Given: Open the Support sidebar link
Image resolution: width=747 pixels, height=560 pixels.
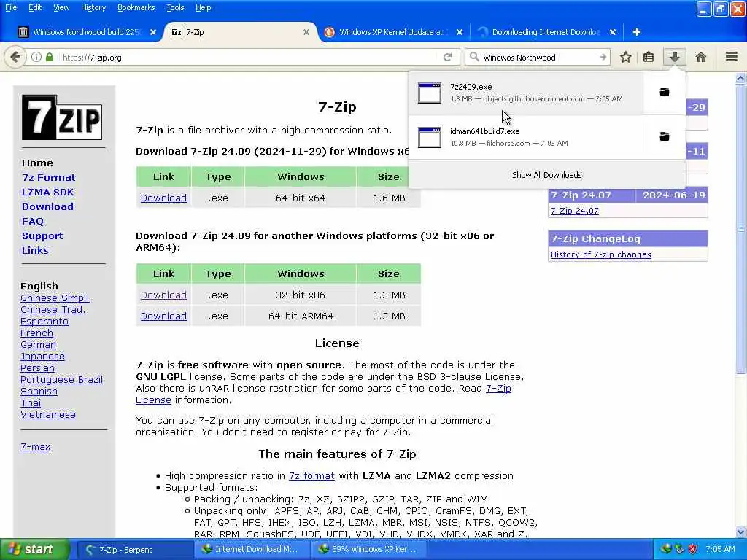Looking at the screenshot, I should click(x=42, y=236).
